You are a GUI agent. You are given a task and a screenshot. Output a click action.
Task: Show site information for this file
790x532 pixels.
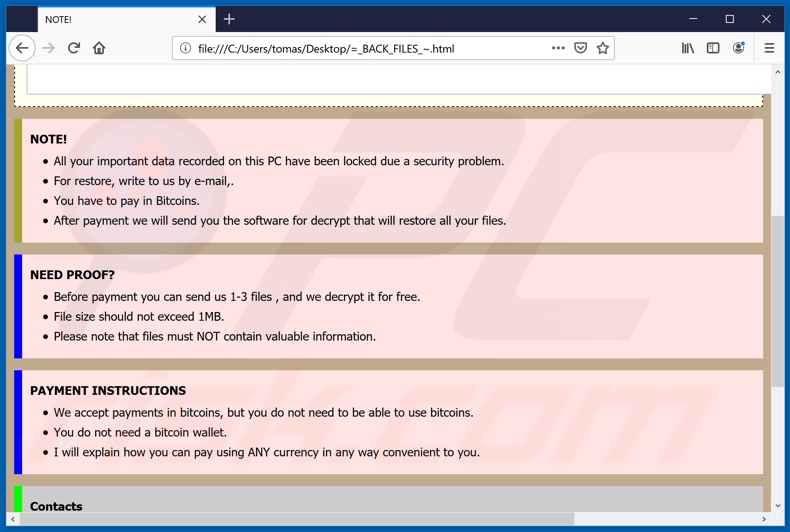[x=185, y=48]
